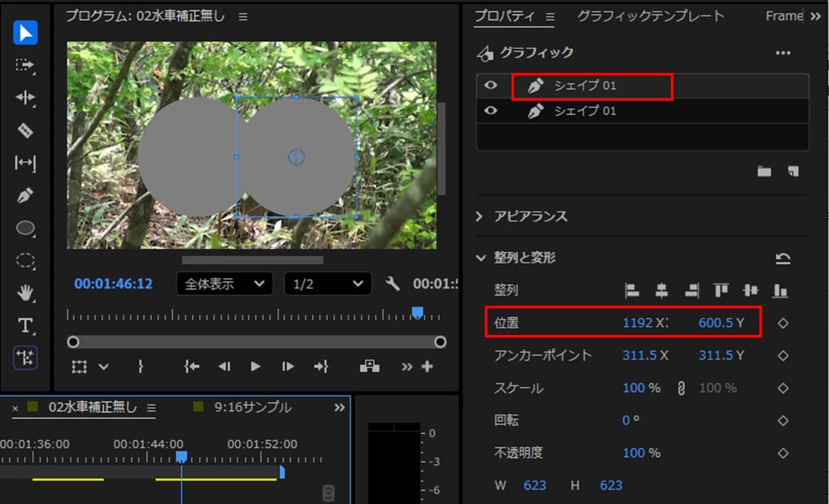Click スケール value 100 %

pyautogui.click(x=641, y=388)
